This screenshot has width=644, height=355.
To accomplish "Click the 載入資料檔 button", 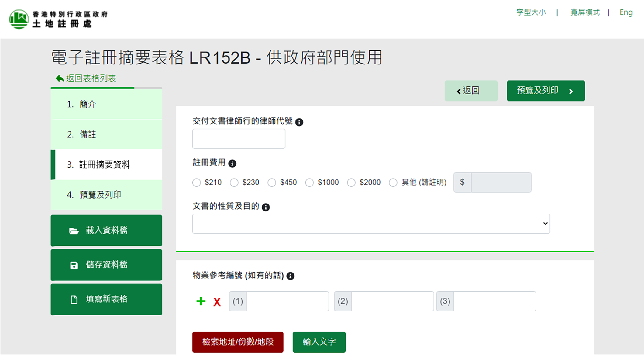I will pyautogui.click(x=106, y=230).
